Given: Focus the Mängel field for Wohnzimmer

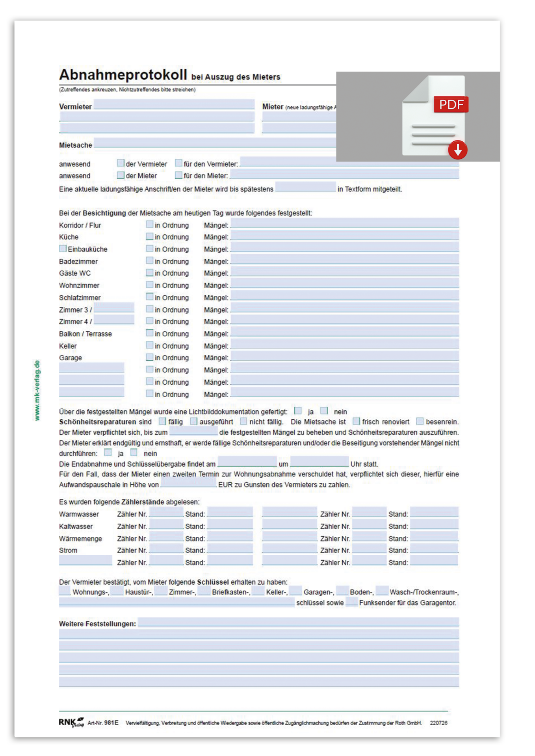Looking at the screenshot, I should coord(345,283).
